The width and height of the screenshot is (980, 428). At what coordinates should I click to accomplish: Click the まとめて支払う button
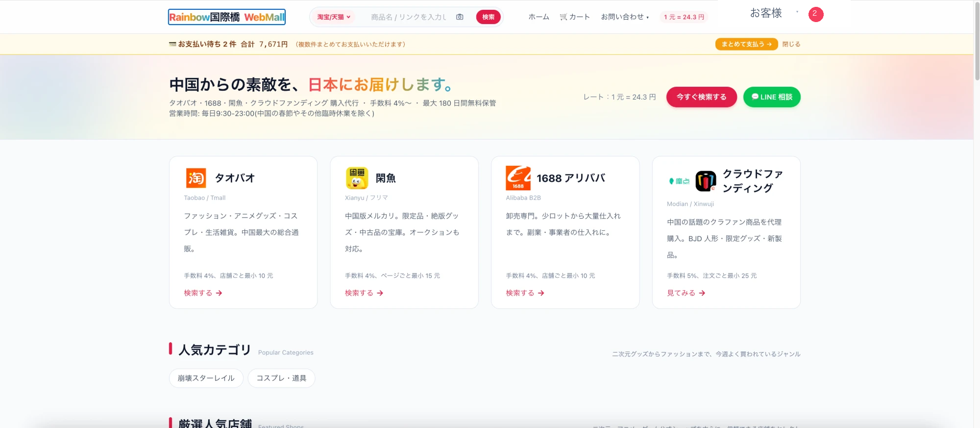click(746, 44)
